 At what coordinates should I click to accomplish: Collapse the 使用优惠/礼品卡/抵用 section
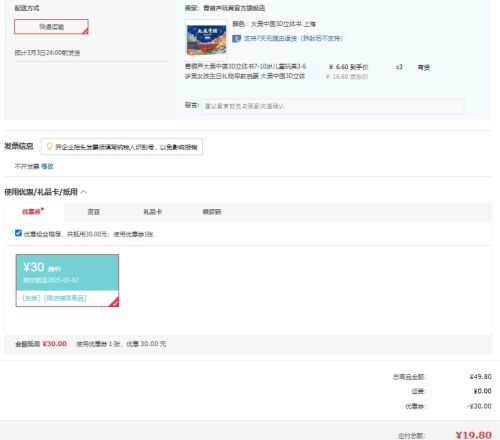tap(84, 192)
